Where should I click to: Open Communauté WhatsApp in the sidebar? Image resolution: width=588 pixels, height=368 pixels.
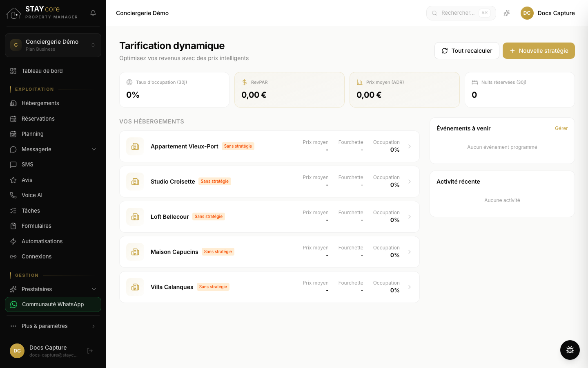click(53, 304)
